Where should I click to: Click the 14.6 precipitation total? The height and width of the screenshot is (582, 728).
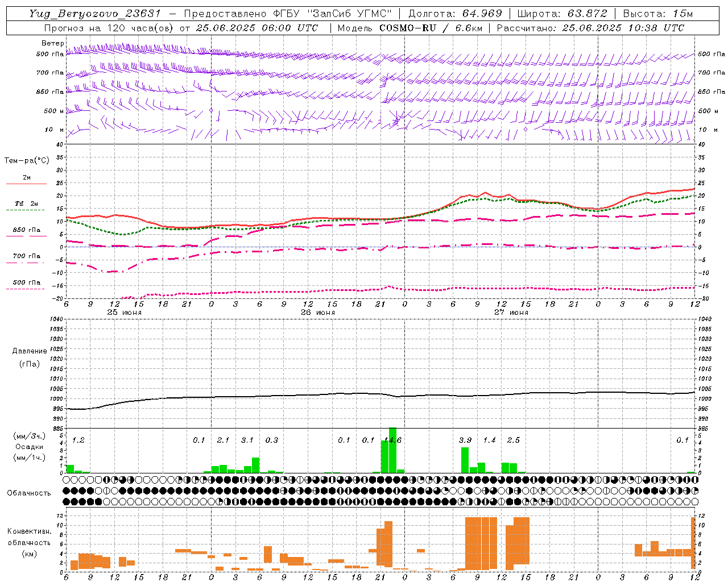click(392, 440)
